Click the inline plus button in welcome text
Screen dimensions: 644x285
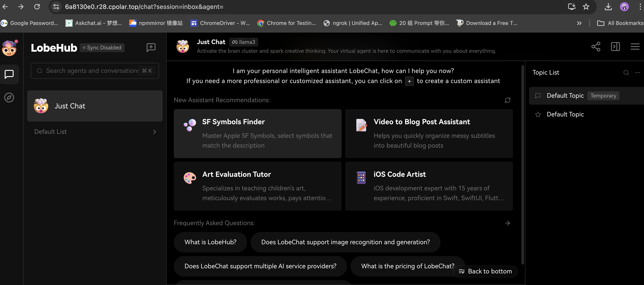point(409,81)
